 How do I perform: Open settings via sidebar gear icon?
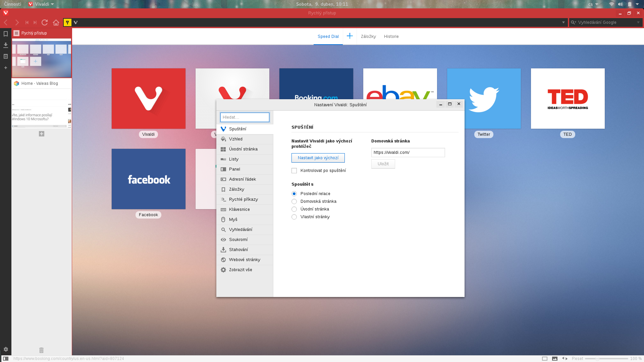pos(6,349)
